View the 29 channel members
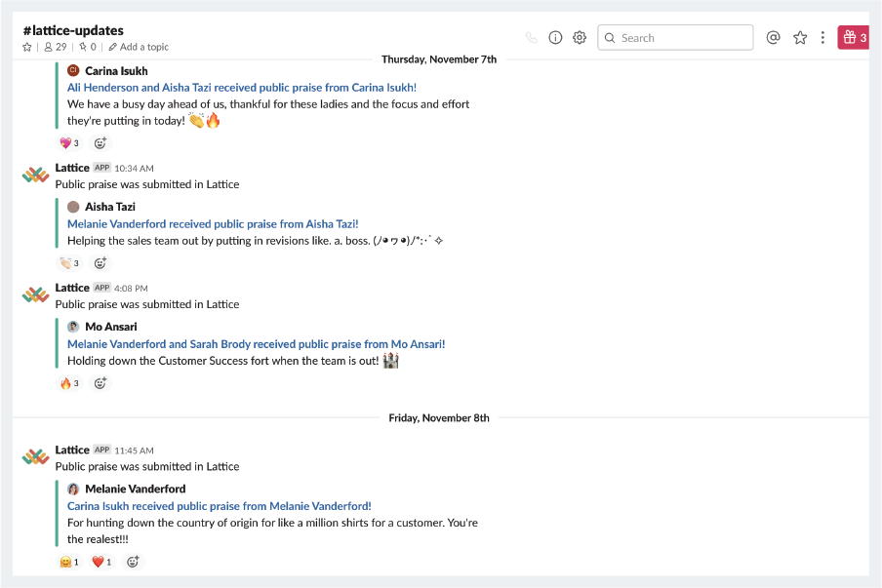Viewport: 882px width, 588px height. 55,47
